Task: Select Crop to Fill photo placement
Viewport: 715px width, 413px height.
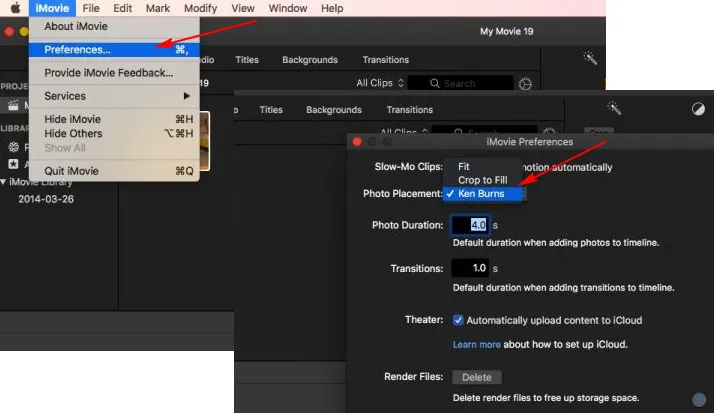Action: (482, 180)
